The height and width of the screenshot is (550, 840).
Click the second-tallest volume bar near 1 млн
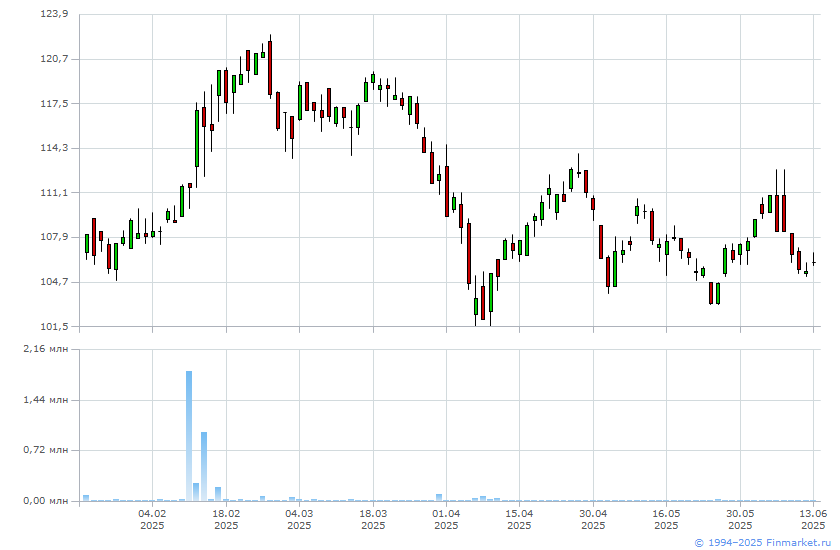coord(204,466)
